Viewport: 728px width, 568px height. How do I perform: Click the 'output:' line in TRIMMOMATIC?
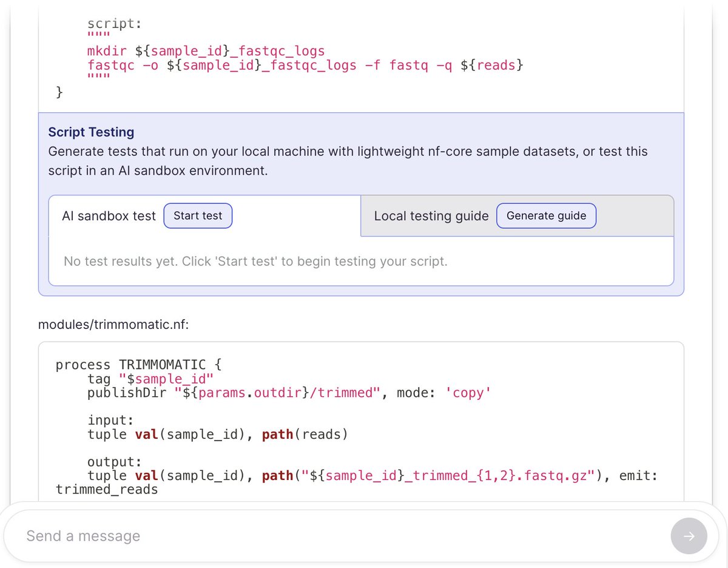tap(115, 462)
